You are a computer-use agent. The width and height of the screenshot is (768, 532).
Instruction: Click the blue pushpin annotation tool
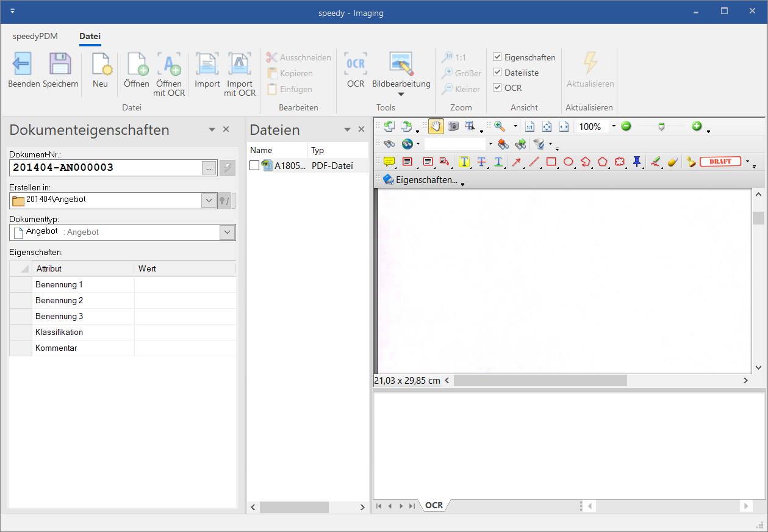click(637, 162)
